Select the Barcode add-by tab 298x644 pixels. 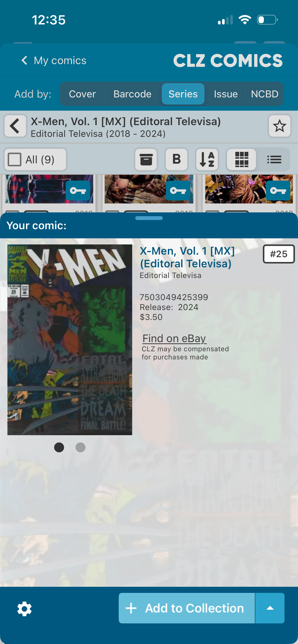coord(132,94)
